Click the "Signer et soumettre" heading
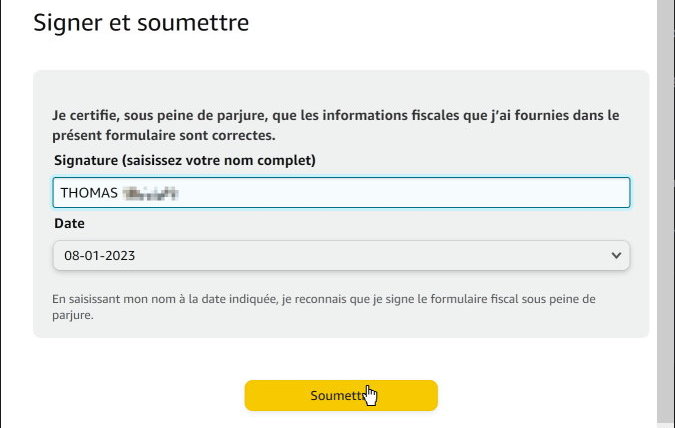The width and height of the screenshot is (675, 428). pyautogui.click(x=141, y=22)
